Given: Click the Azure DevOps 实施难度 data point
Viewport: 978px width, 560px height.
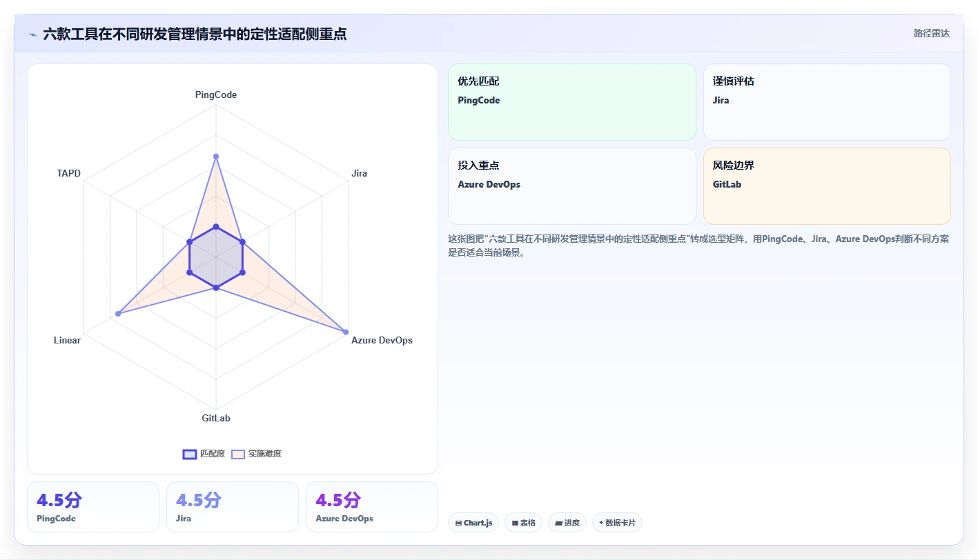Looking at the screenshot, I should tap(346, 332).
